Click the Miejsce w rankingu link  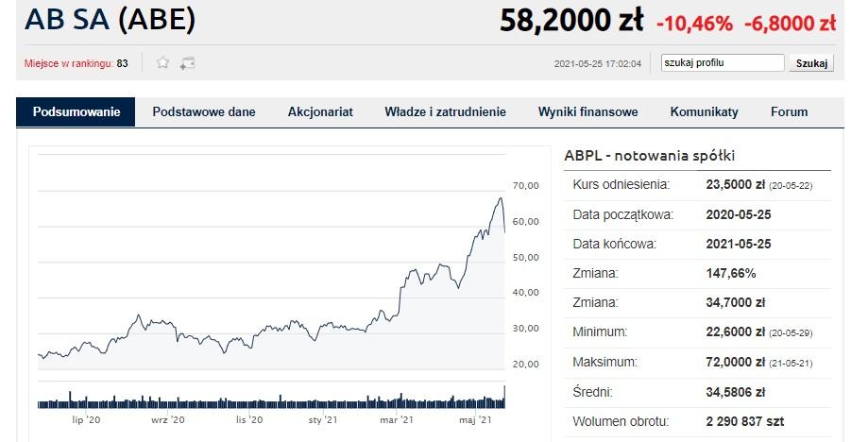[x=69, y=63]
